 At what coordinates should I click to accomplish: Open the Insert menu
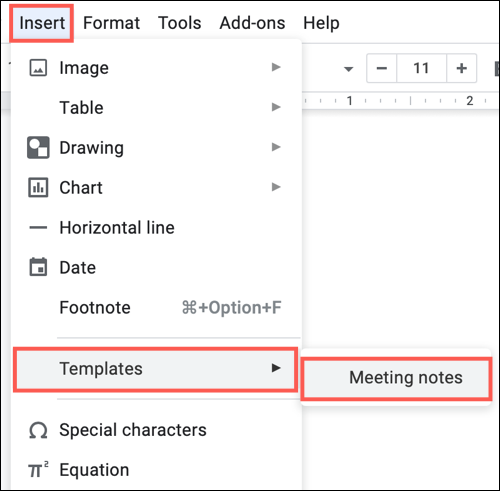(42, 23)
